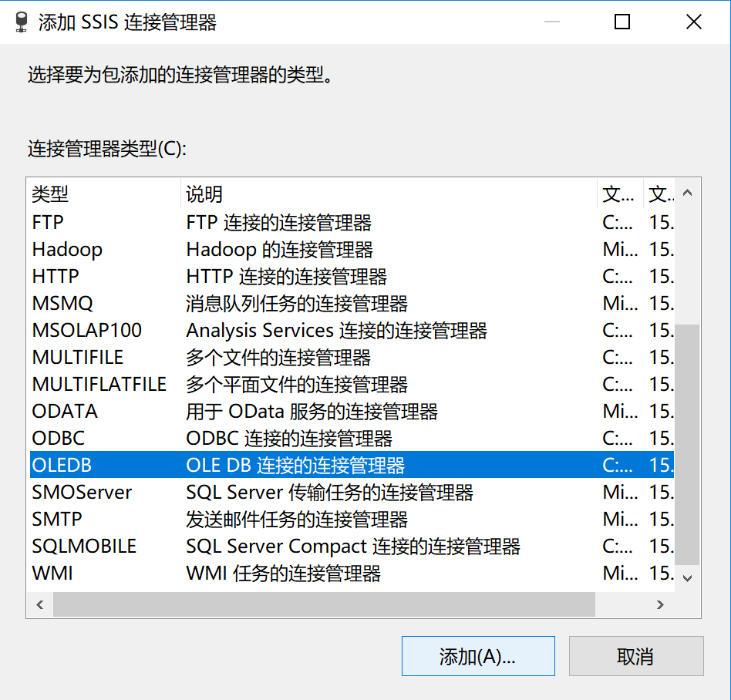
Task: Click the 取消 button to cancel
Action: (x=636, y=656)
